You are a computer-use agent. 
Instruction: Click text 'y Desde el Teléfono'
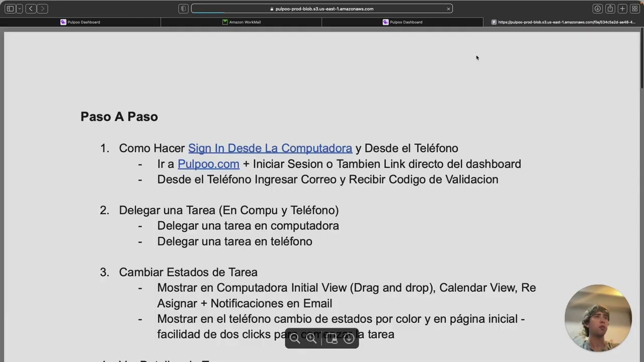click(x=407, y=148)
